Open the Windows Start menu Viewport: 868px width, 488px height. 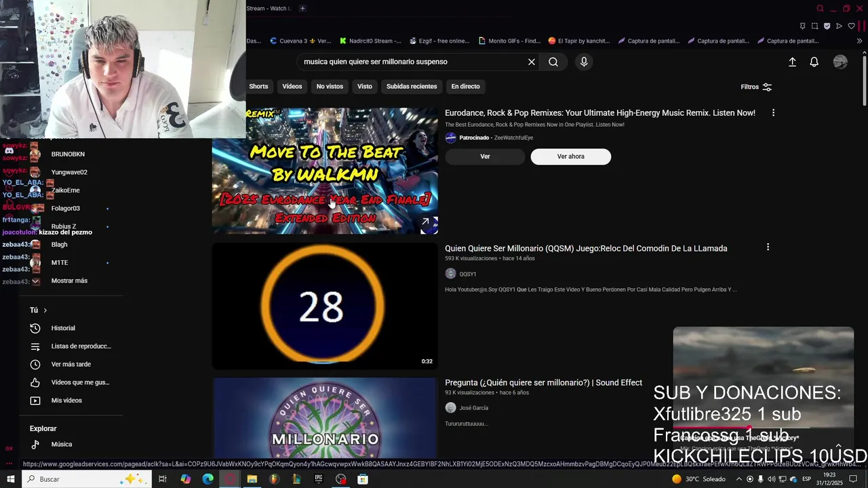[x=10, y=479]
